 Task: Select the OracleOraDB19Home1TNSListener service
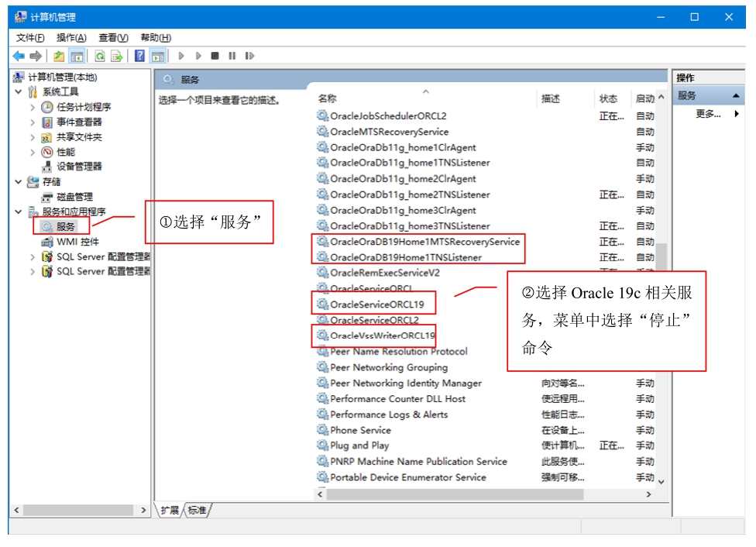coord(405,257)
